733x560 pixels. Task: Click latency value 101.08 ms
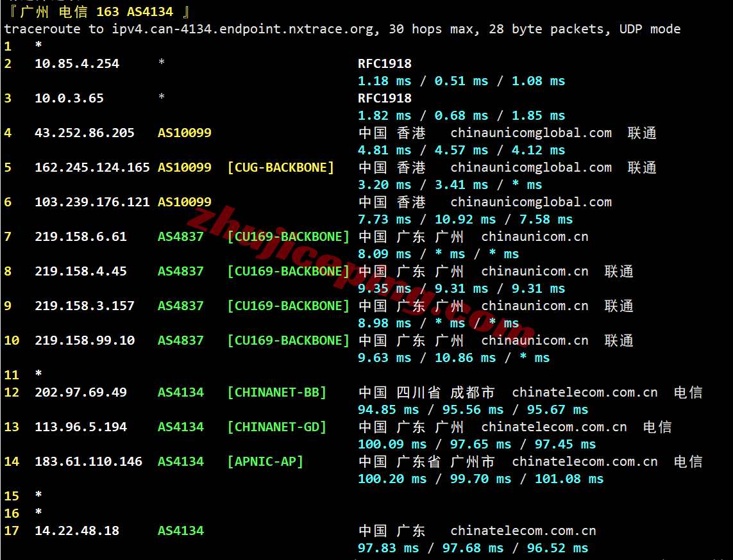[x=569, y=479]
